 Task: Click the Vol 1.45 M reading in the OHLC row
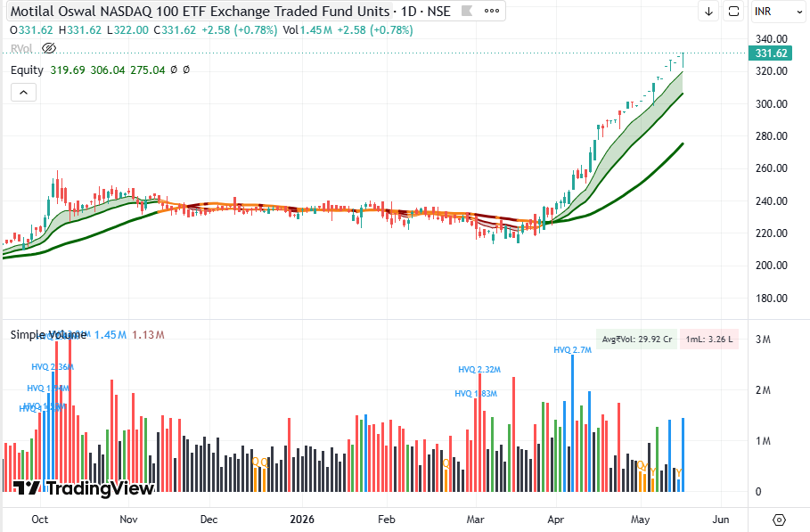pos(307,30)
